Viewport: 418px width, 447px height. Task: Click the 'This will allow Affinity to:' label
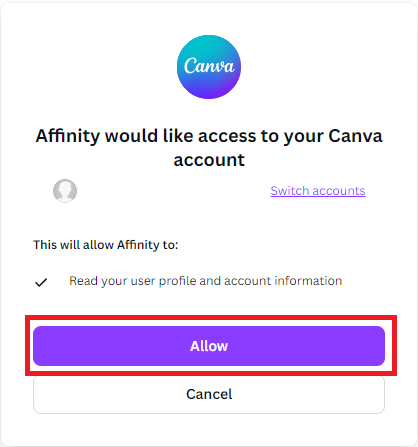[x=106, y=245]
